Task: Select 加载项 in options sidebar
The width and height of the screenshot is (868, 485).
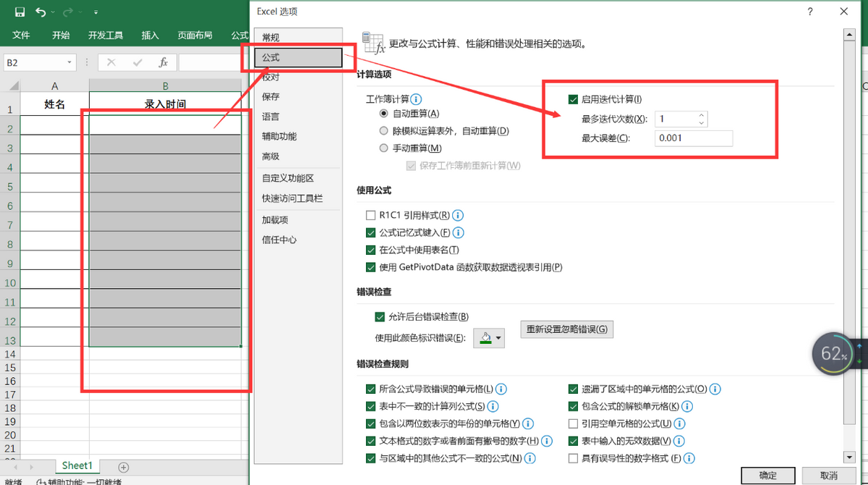Action: pyautogui.click(x=299, y=219)
